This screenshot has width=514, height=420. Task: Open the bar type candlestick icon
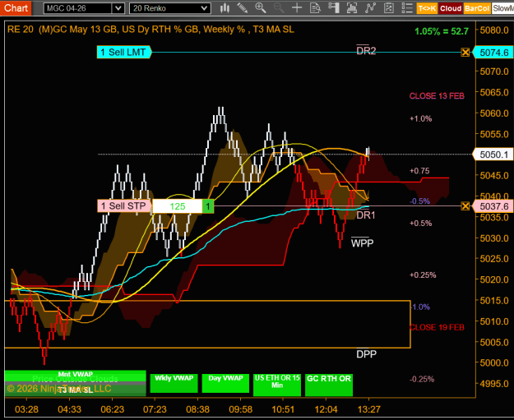[225, 8]
